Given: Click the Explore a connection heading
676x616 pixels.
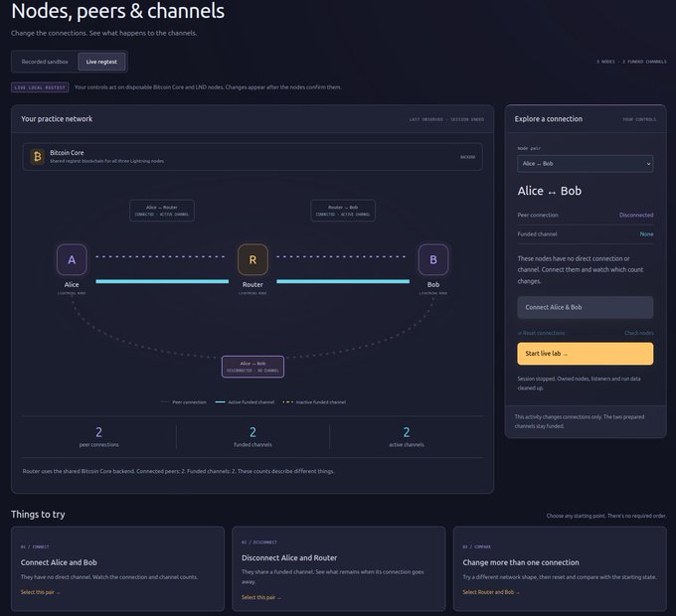Looking at the screenshot, I should (549, 119).
